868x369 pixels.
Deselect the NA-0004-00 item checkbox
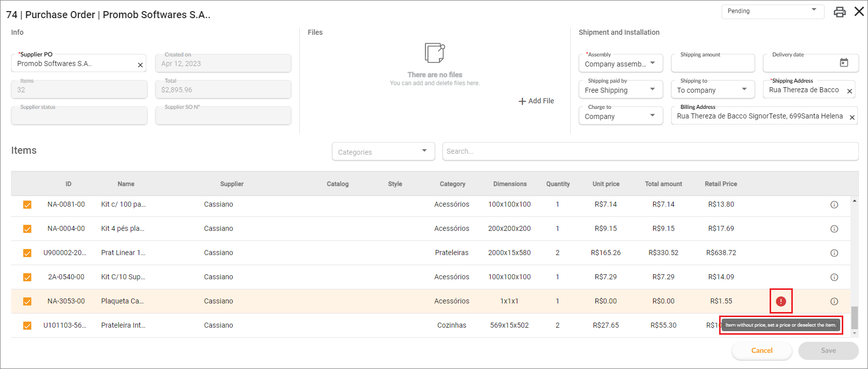pyautogui.click(x=27, y=229)
